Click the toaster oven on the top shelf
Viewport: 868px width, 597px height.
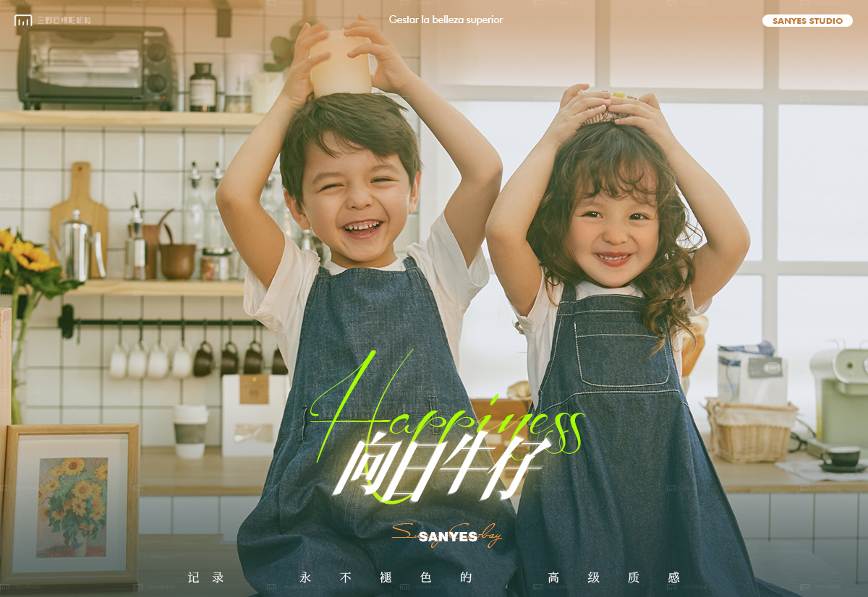(x=96, y=68)
